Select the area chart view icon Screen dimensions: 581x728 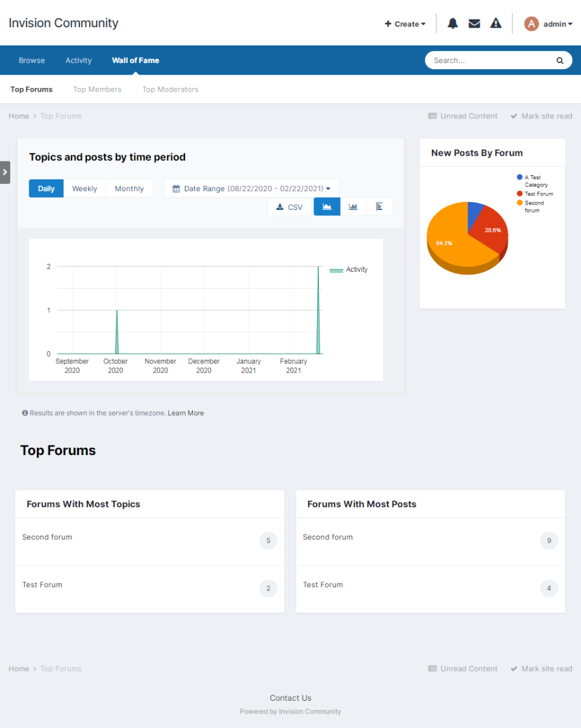(x=327, y=207)
